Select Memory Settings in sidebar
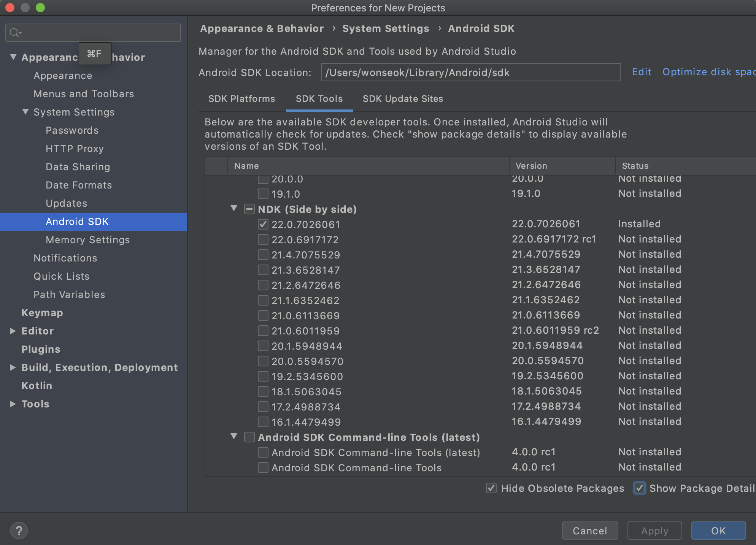Image resolution: width=756 pixels, height=545 pixels. point(87,239)
